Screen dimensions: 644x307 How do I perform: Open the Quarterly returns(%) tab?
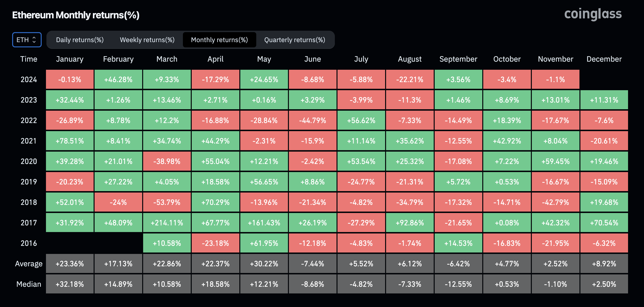click(x=295, y=40)
